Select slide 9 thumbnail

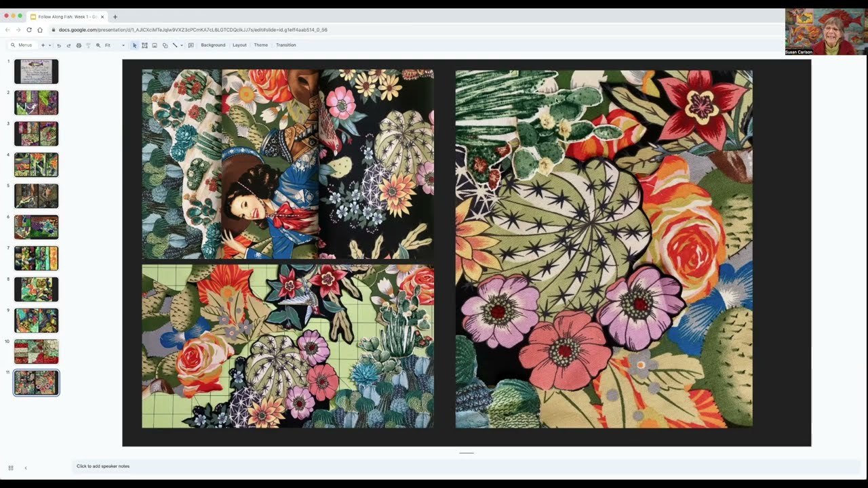[37, 321]
